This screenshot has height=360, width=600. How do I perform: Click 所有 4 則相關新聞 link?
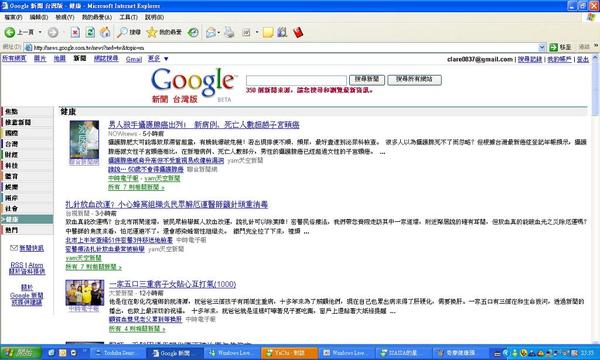click(137, 329)
